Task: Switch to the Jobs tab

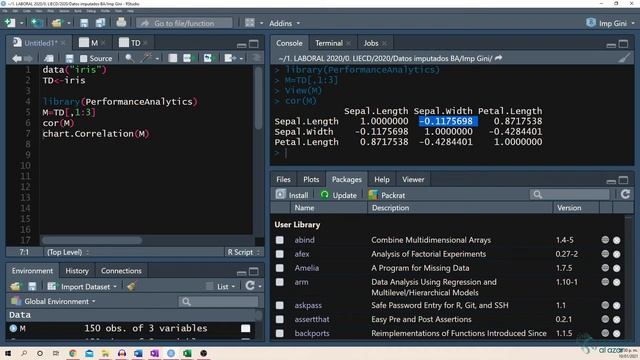Action: [371, 43]
